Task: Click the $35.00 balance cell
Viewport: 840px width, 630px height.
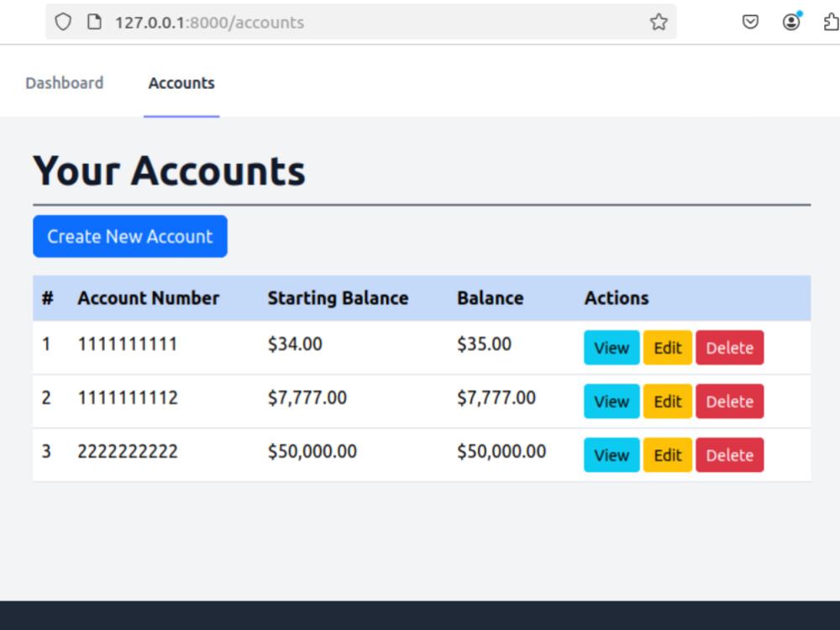Action: [485, 344]
